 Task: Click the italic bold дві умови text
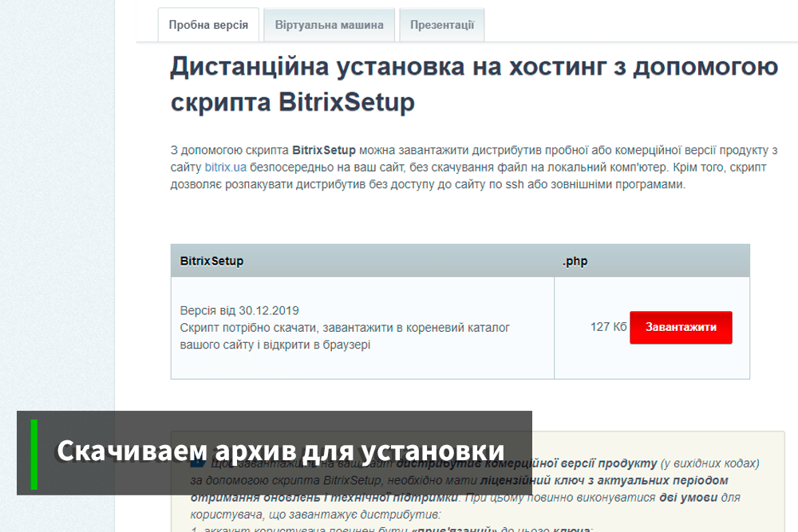(688, 498)
